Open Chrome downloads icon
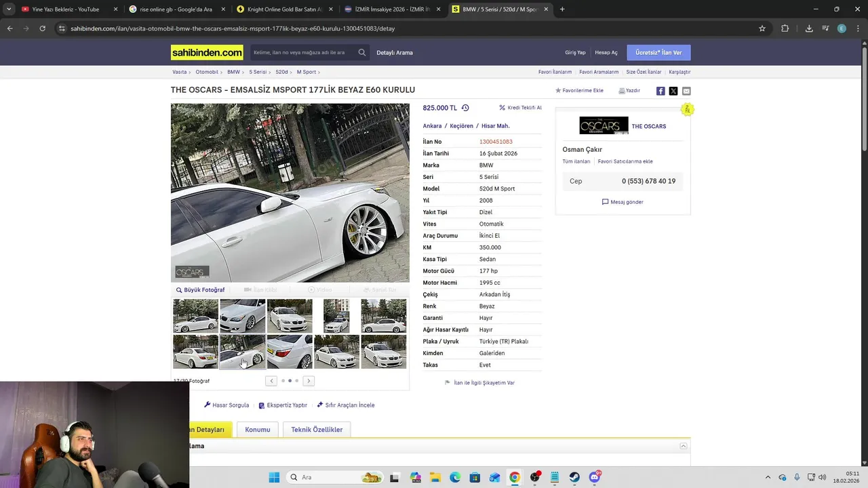The width and height of the screenshot is (868, 488). (809, 28)
